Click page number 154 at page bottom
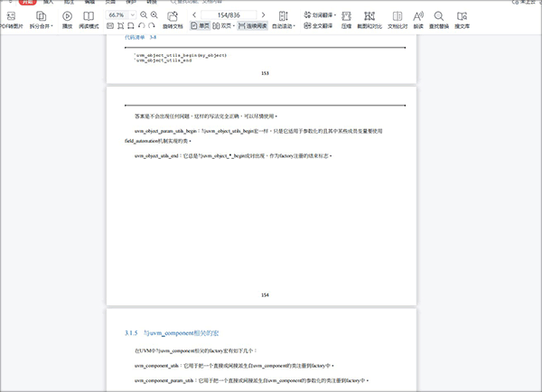The image size is (542, 392). [265, 294]
